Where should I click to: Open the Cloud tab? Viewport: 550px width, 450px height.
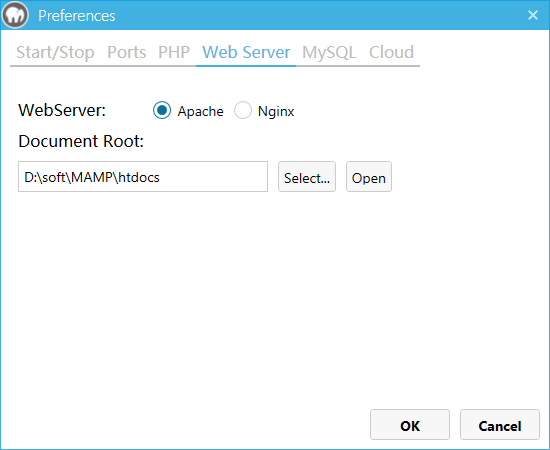391,52
